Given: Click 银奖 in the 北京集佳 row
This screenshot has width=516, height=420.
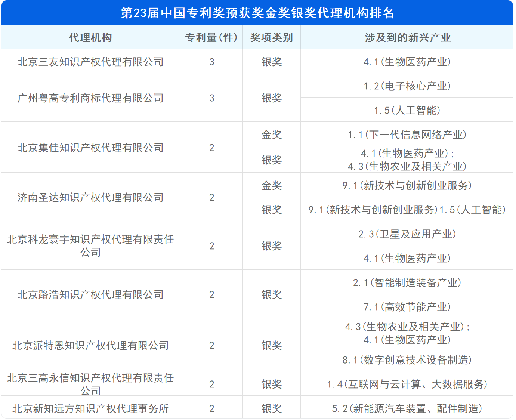Looking at the screenshot, I should click(272, 160).
